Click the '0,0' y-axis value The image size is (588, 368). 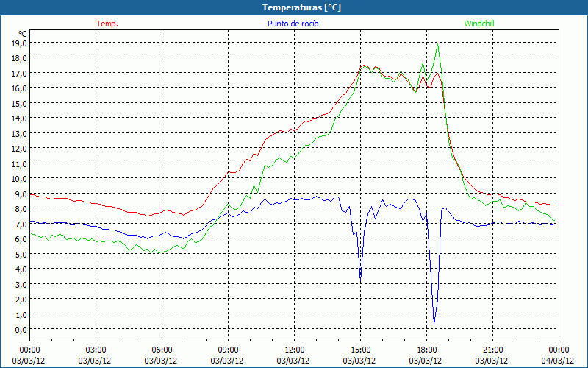click(21, 330)
